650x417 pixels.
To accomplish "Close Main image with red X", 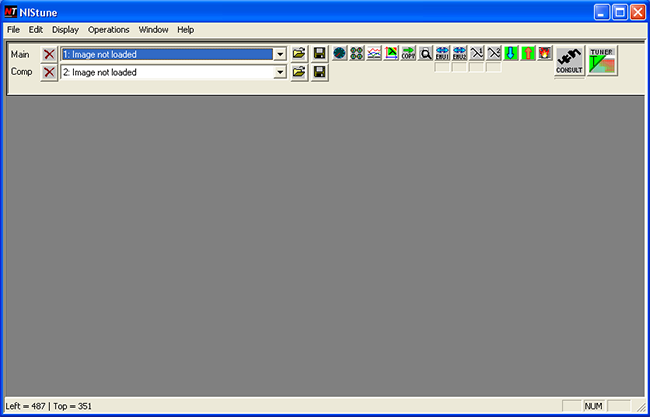I will [49, 54].
